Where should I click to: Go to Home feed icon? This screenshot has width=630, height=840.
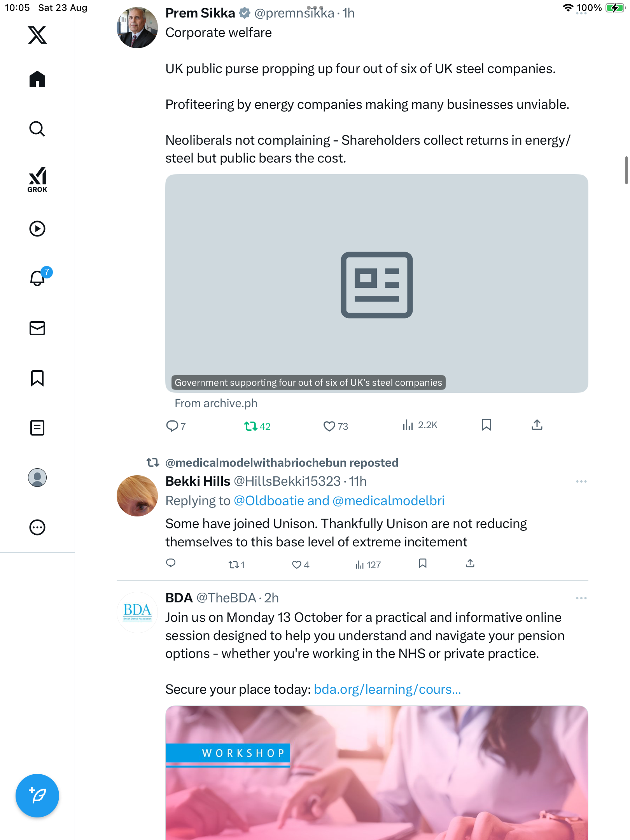[37, 79]
